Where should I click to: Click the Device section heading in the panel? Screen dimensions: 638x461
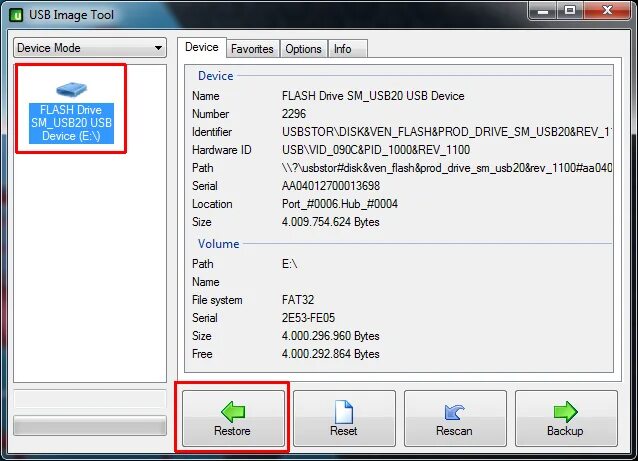[216, 76]
